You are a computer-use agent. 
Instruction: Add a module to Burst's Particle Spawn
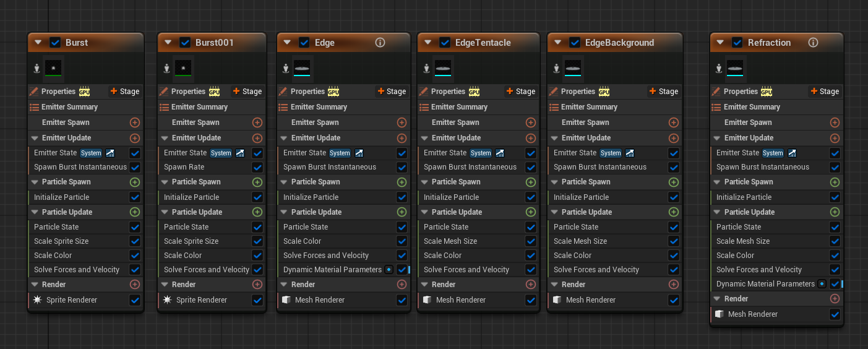[134, 182]
